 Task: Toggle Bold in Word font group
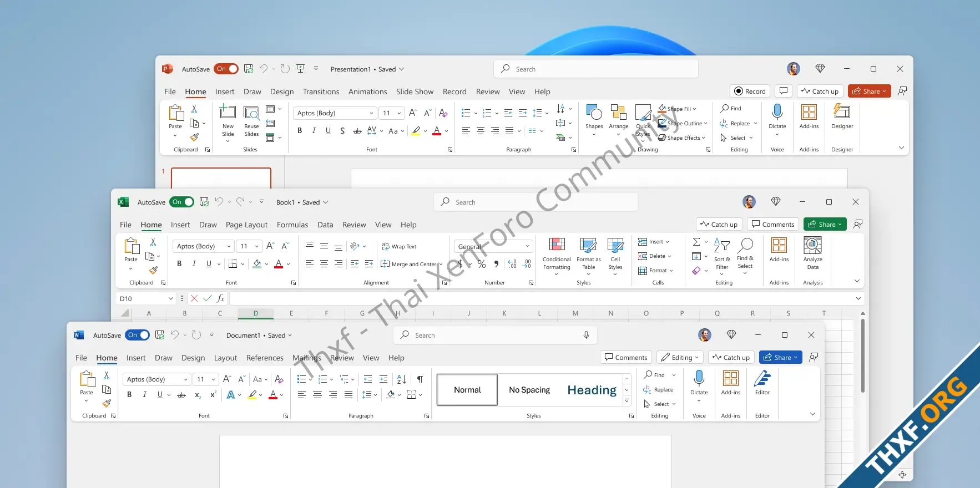click(x=129, y=395)
